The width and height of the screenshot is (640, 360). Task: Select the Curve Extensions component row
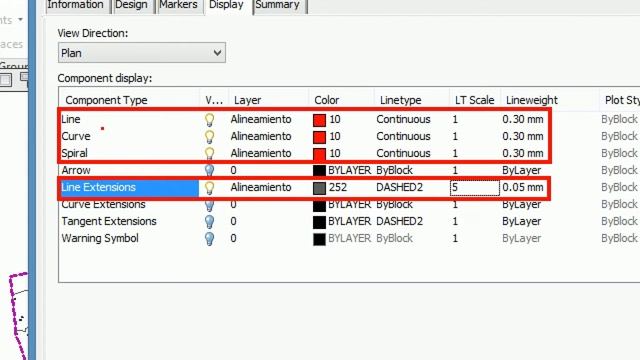pos(103,204)
